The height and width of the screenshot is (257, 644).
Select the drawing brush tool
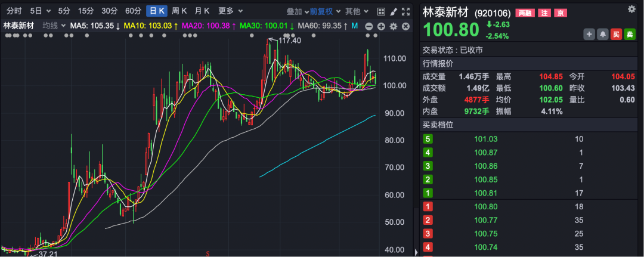394,11
